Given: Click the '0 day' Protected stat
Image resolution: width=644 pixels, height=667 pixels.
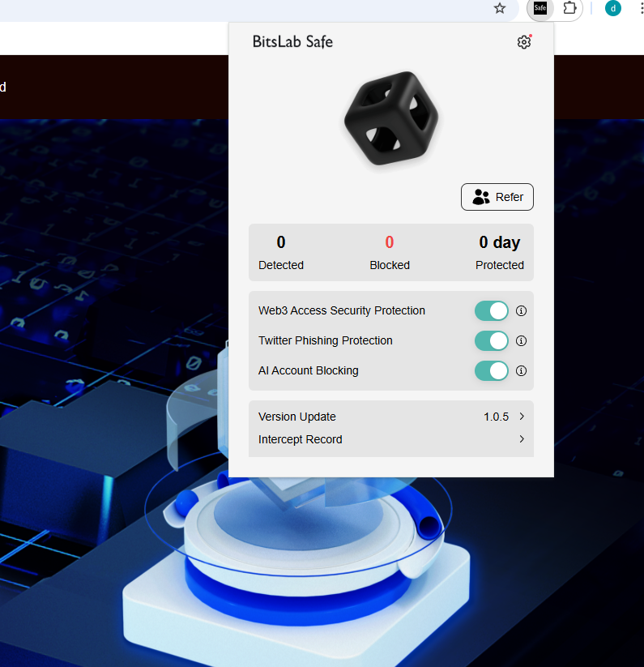Looking at the screenshot, I should pyautogui.click(x=500, y=252).
